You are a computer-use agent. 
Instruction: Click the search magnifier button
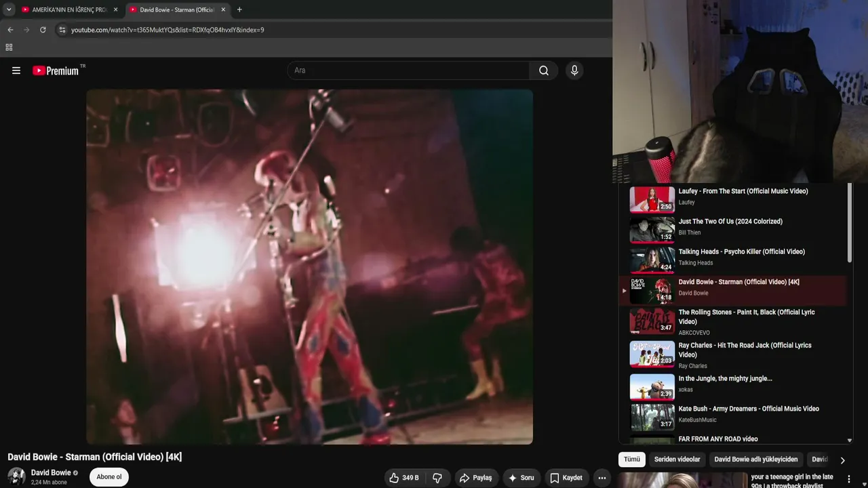[x=544, y=70]
